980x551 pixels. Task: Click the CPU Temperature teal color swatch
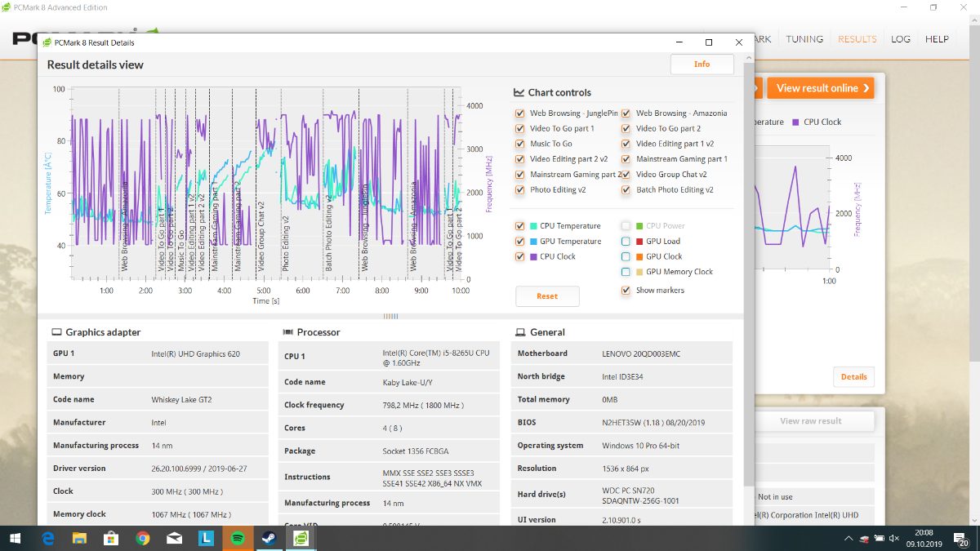tap(532, 226)
